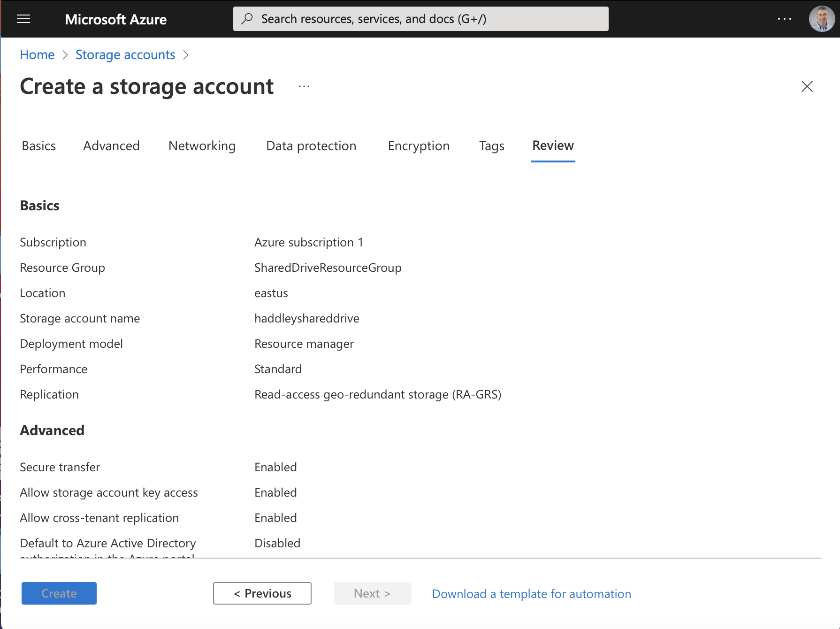
Task: Open ellipsis options beside page title
Action: pyautogui.click(x=304, y=86)
